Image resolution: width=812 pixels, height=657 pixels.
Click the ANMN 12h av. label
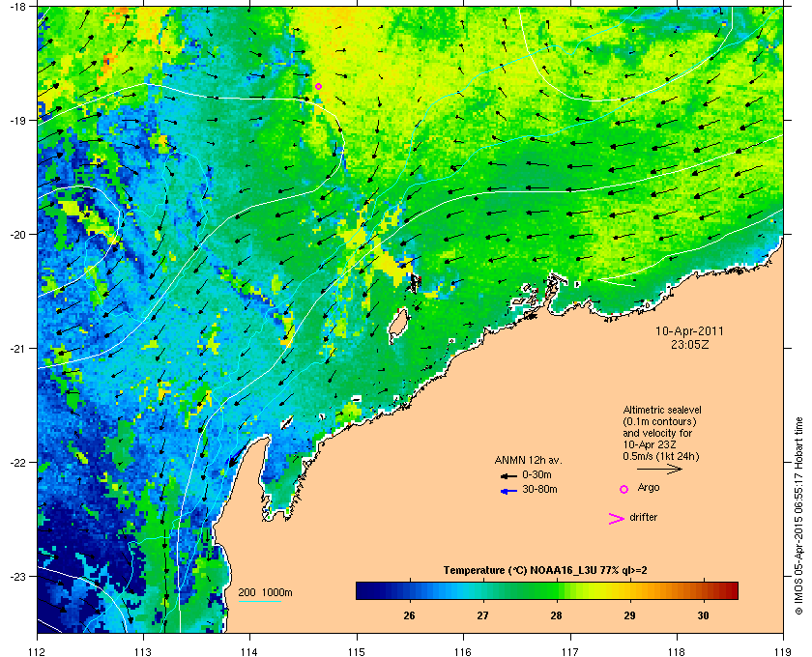528,460
